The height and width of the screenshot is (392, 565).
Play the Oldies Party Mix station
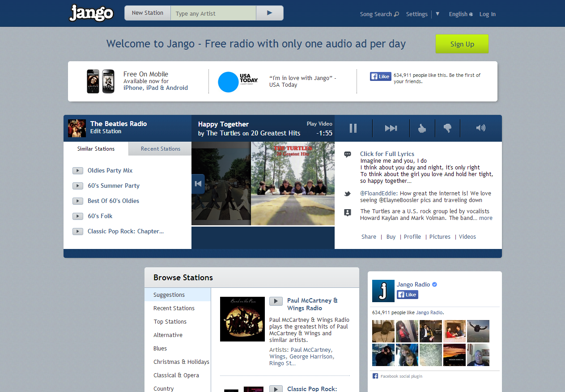(x=77, y=170)
